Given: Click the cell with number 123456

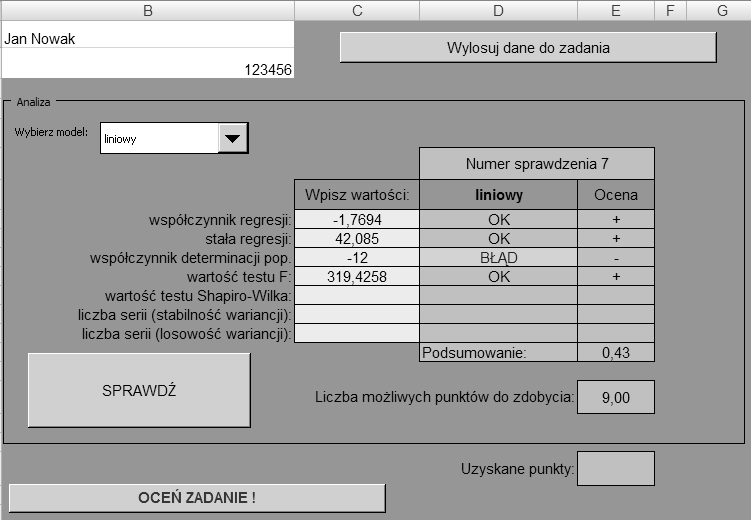Looking at the screenshot, I should tap(148, 69).
